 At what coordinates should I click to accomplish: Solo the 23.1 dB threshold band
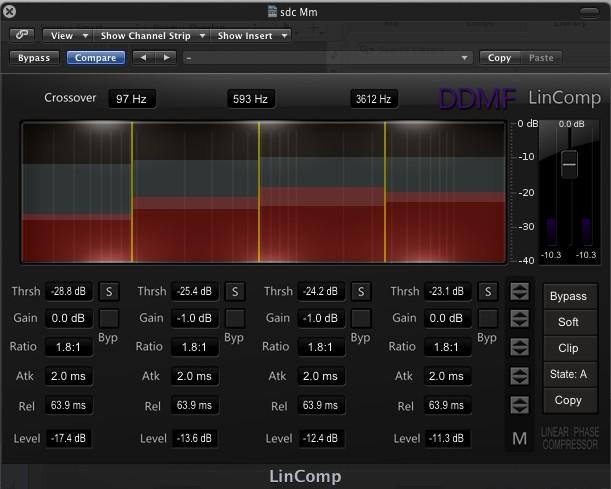488,291
